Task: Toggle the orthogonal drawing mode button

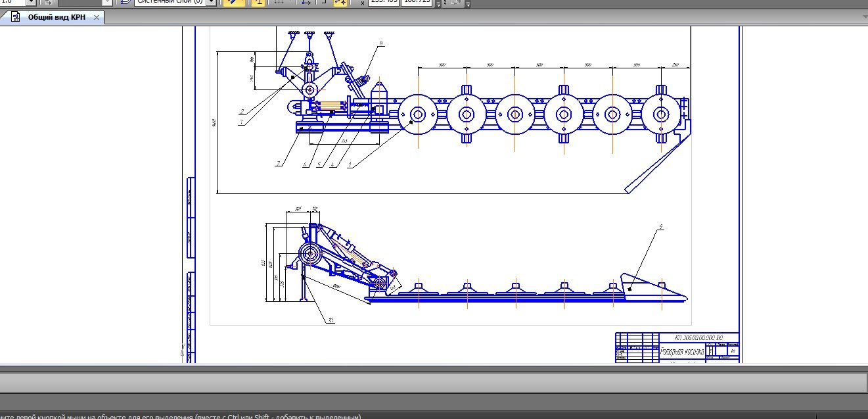Action: pos(259,3)
